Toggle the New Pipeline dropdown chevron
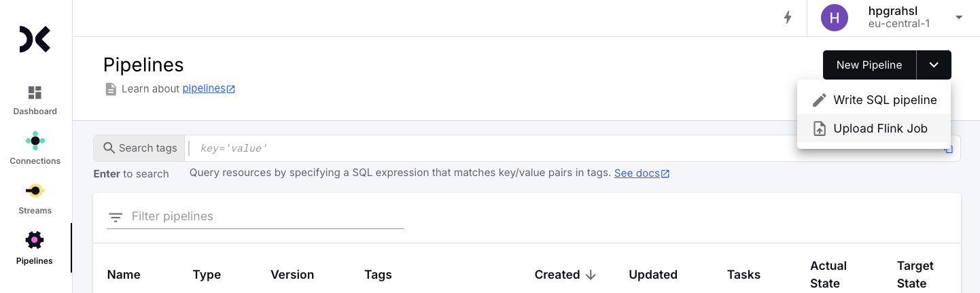This screenshot has height=293, width=980. click(934, 65)
